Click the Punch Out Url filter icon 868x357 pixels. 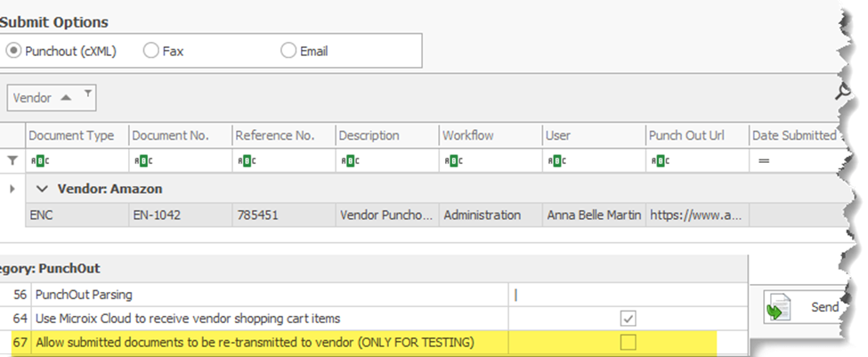click(659, 161)
